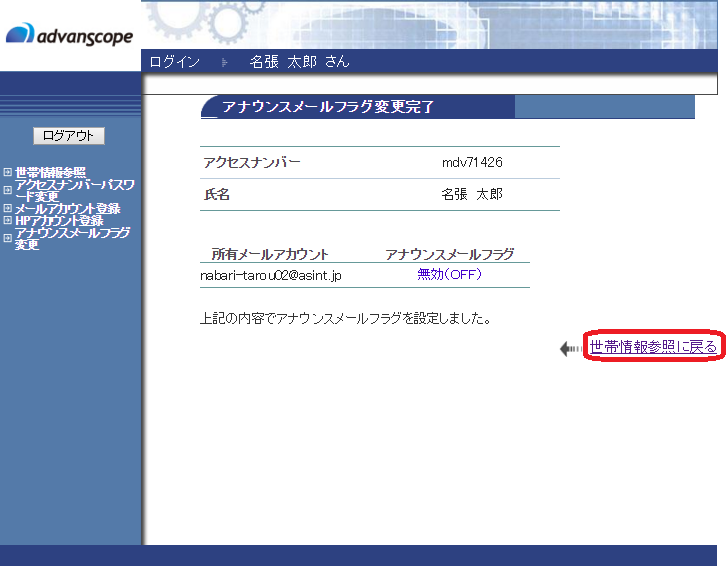Click name value 名張 太郎 in table
The image size is (728, 566).
click(472, 194)
